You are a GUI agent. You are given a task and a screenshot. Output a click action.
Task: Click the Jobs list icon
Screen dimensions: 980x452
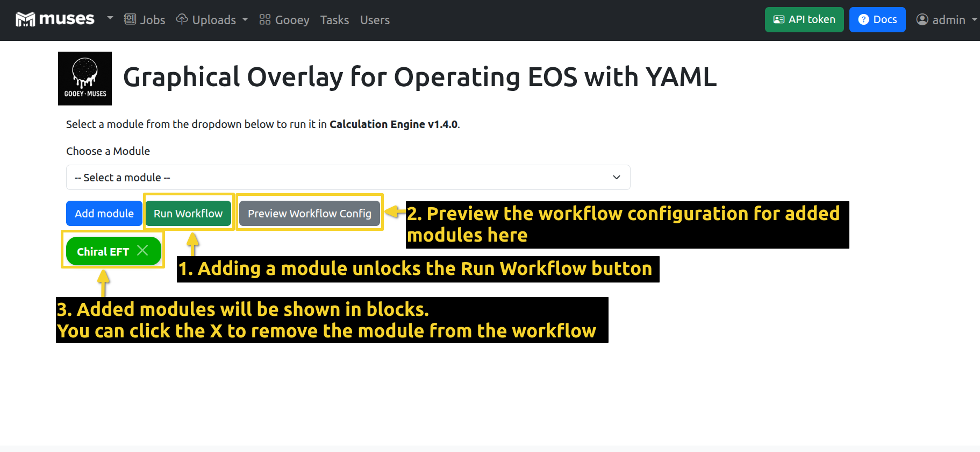(130, 19)
